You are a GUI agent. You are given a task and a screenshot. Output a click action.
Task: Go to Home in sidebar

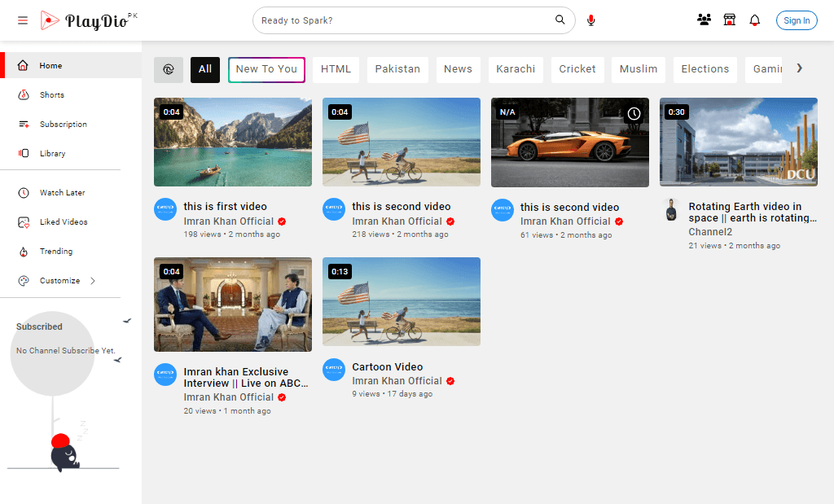[71, 65]
